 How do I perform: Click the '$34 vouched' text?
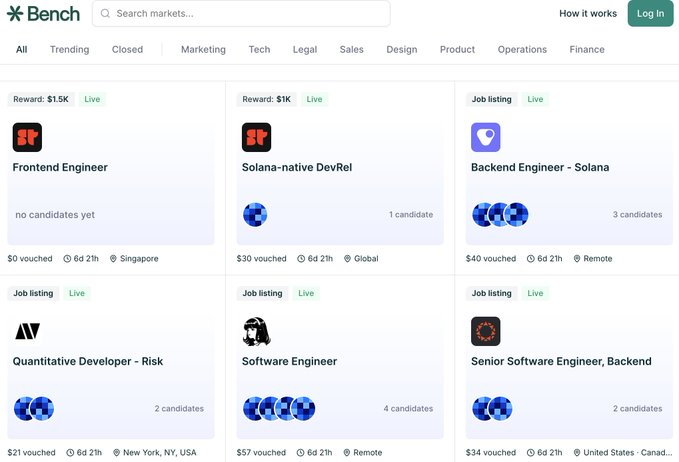(491, 452)
